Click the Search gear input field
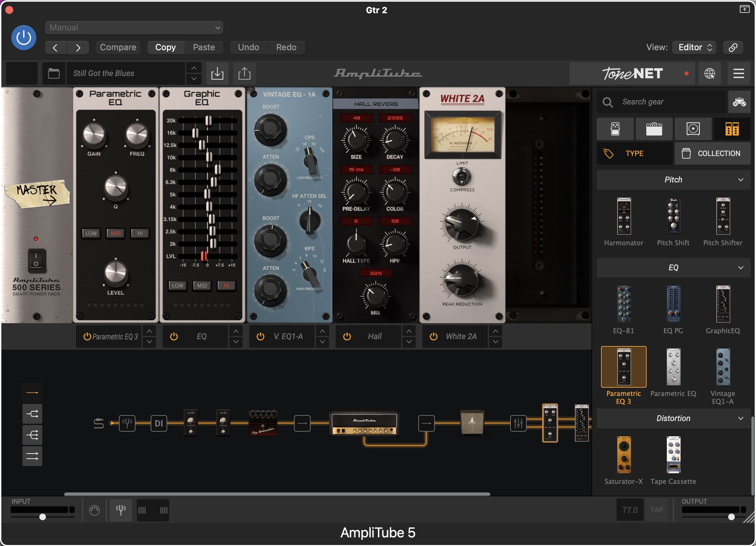 tap(661, 102)
